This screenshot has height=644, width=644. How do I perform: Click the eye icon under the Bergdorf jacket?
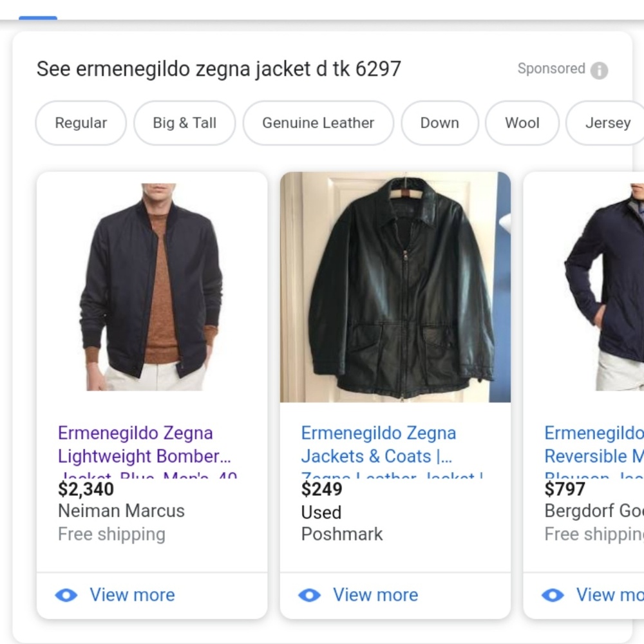(x=553, y=594)
